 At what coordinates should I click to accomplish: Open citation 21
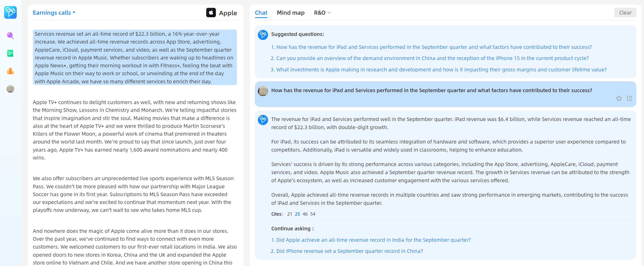click(290, 214)
